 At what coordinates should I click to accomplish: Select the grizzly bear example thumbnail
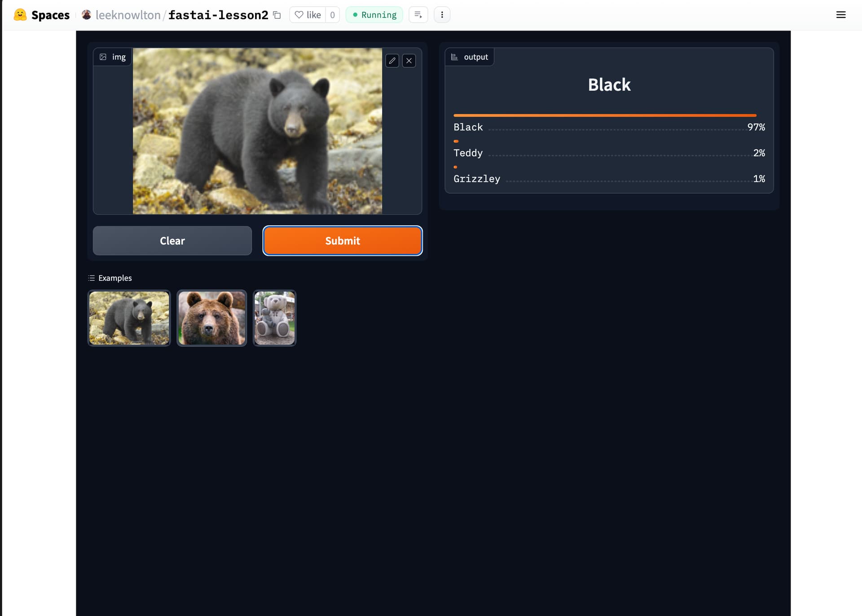pos(212,318)
